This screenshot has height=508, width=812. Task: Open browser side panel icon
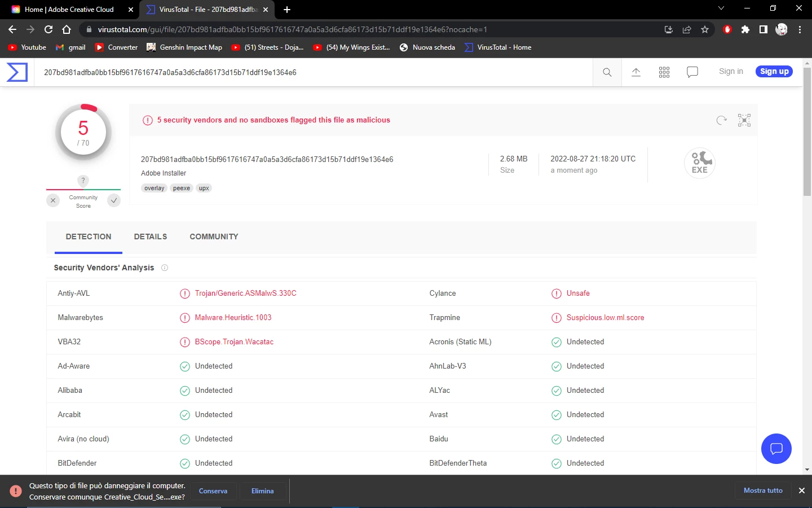click(764, 29)
